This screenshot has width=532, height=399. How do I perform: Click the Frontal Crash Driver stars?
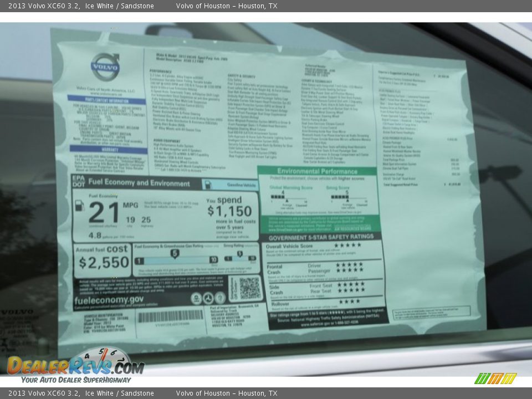pos(349,264)
